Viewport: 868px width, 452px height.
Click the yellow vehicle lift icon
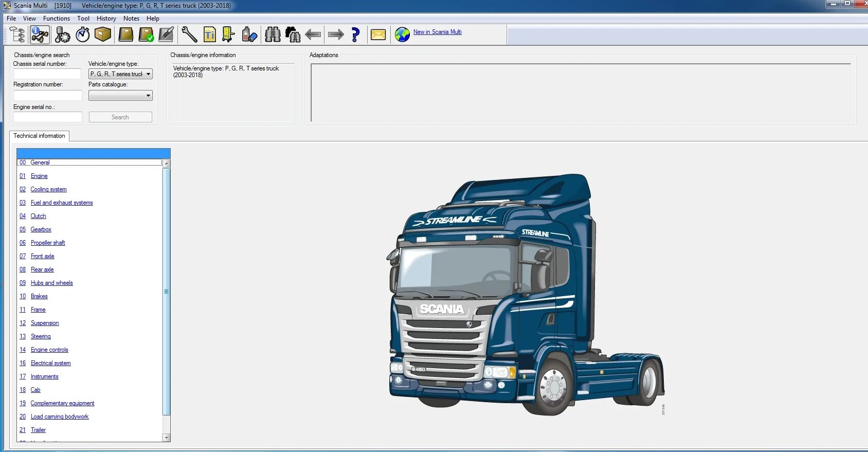pos(228,34)
